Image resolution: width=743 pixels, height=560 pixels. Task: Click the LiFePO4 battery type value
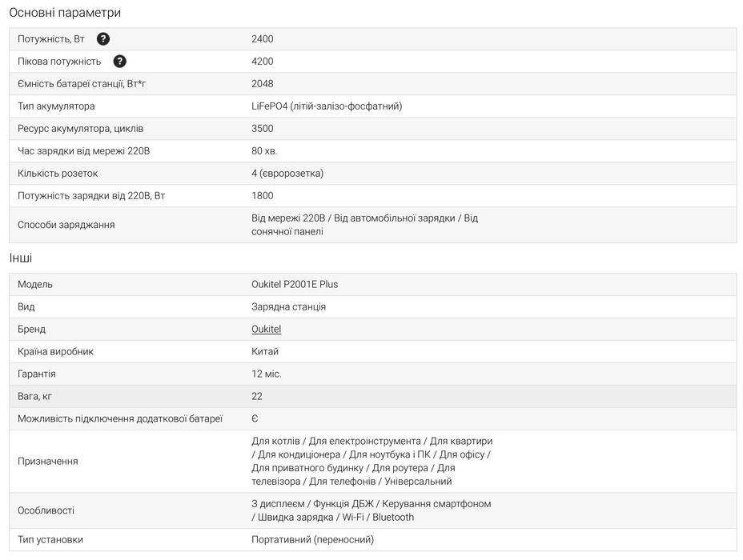(x=326, y=106)
